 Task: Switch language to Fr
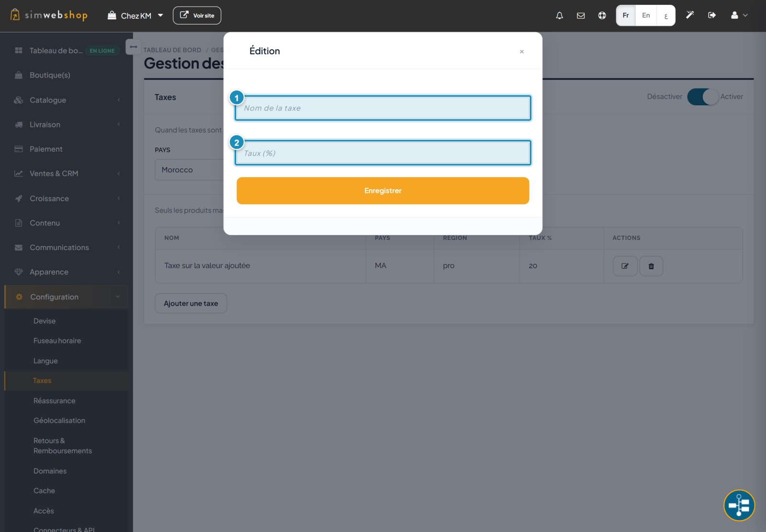(626, 15)
